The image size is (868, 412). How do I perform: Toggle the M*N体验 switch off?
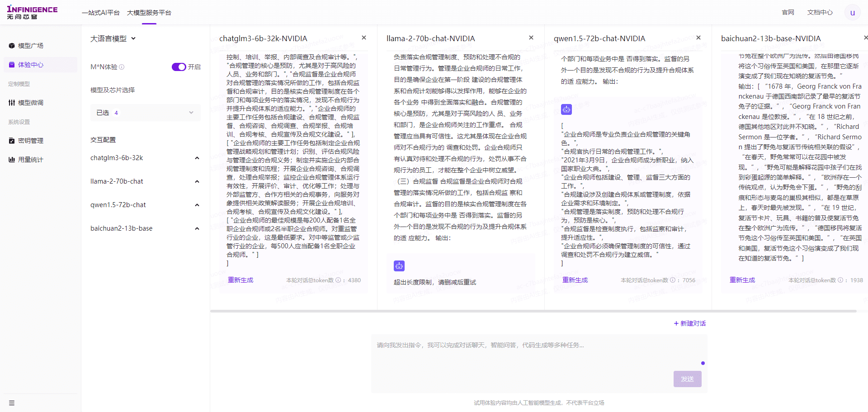[x=179, y=67]
